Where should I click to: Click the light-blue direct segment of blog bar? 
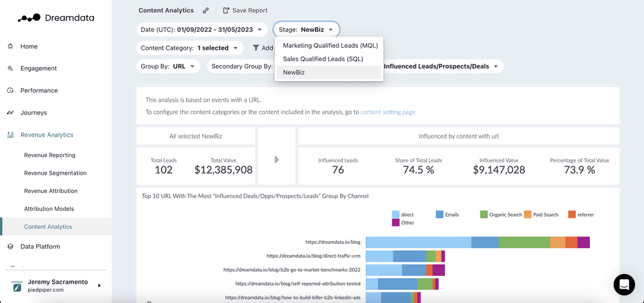pos(419,242)
